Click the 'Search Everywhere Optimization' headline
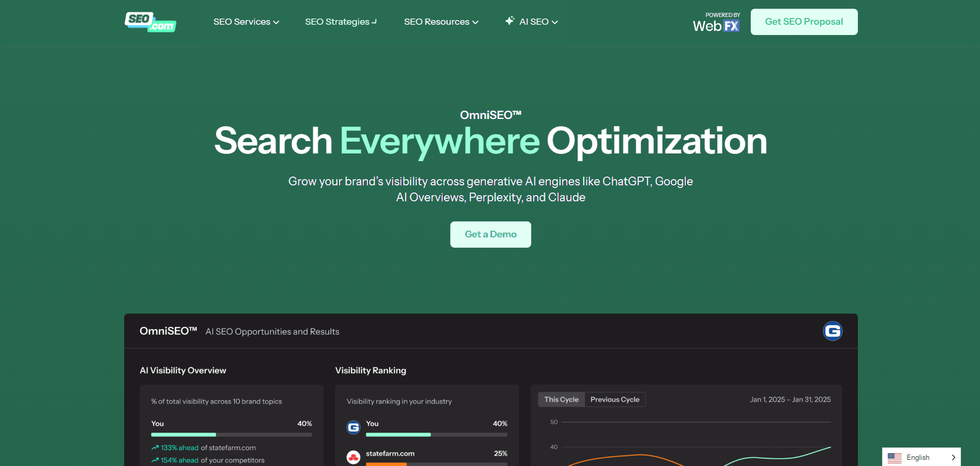The height and width of the screenshot is (466, 980). (x=491, y=141)
